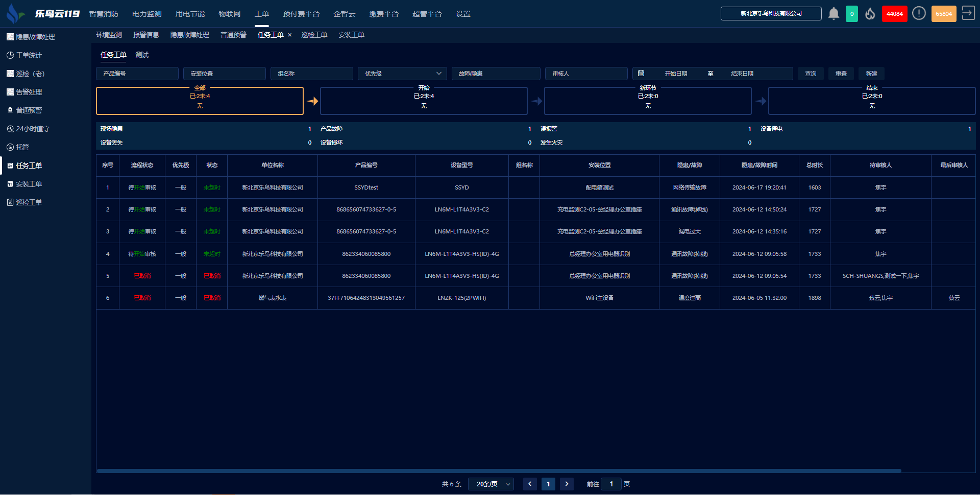Select the 开始 workflow stage box

(424, 101)
